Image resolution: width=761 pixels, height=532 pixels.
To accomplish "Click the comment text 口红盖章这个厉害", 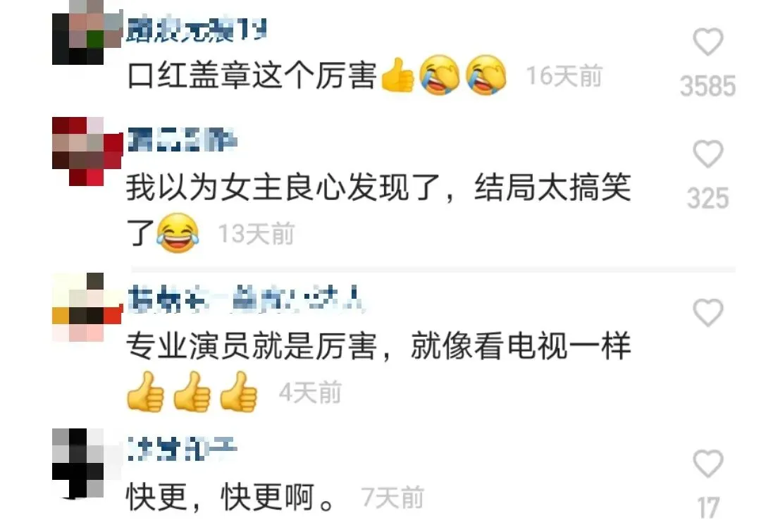I will pyautogui.click(x=252, y=76).
